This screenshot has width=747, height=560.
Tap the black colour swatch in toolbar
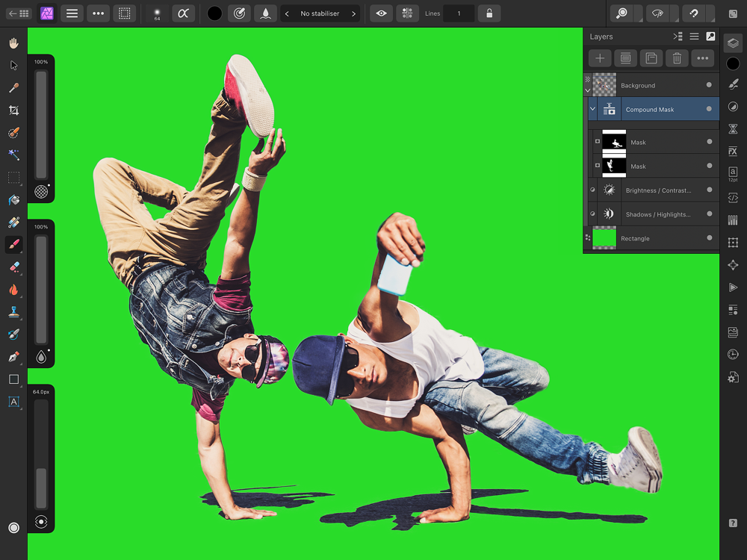coord(214,13)
